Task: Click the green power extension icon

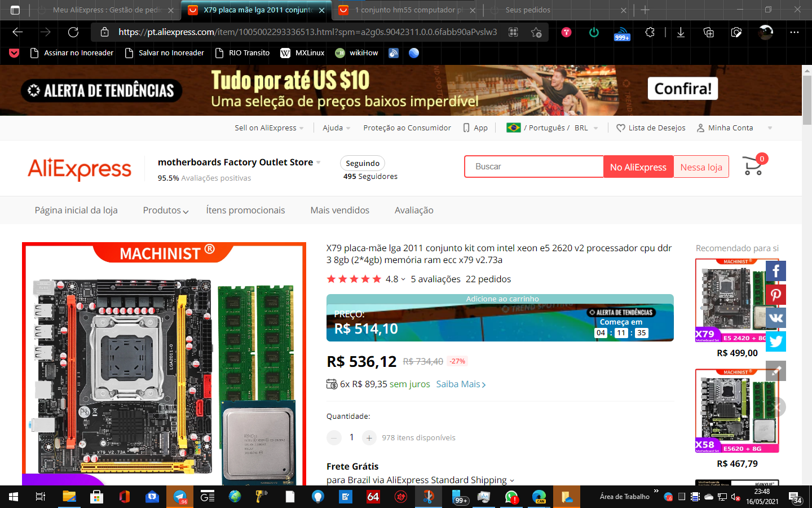Action: pos(594,32)
